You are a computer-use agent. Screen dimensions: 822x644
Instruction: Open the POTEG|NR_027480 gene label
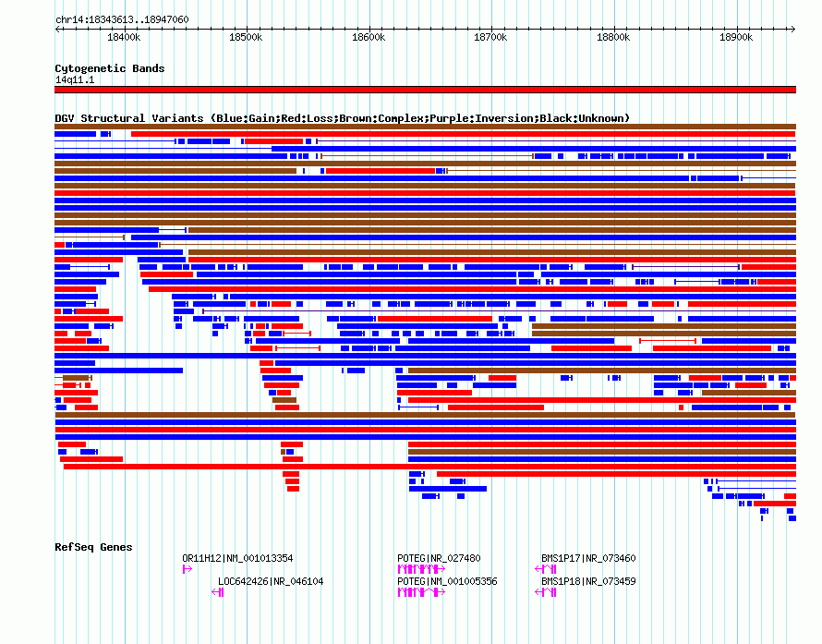click(x=439, y=558)
